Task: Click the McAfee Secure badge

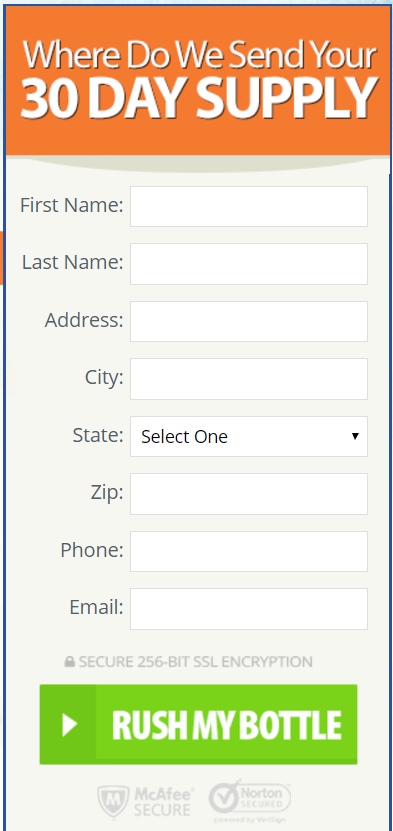Action: tap(144, 801)
